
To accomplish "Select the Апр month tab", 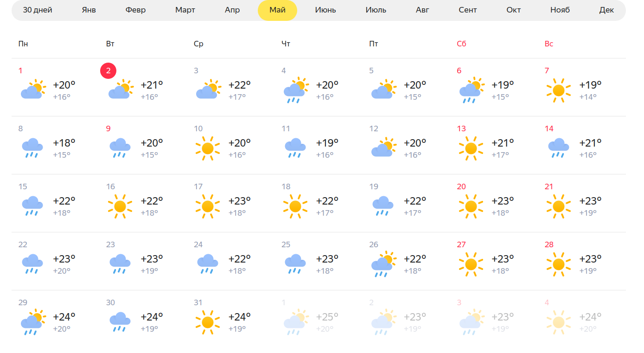I will [232, 10].
